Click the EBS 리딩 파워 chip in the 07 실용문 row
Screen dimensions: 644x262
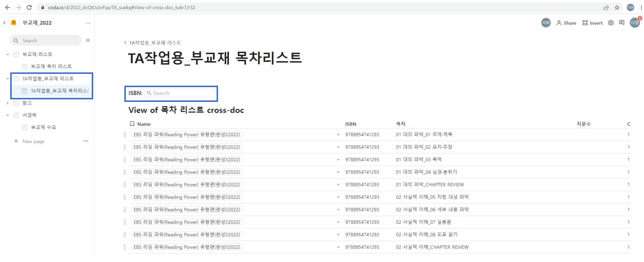pyautogui.click(x=187, y=222)
